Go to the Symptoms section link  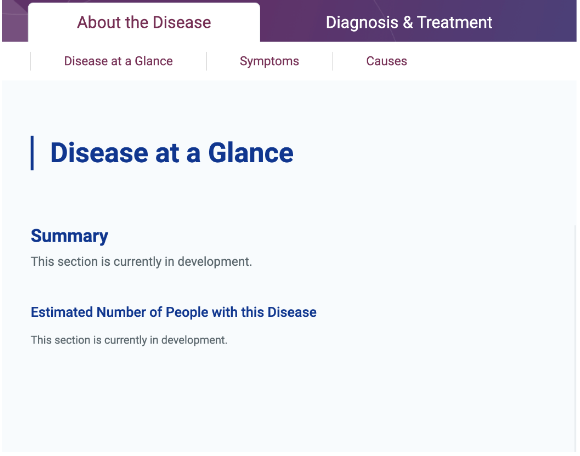[269, 61]
